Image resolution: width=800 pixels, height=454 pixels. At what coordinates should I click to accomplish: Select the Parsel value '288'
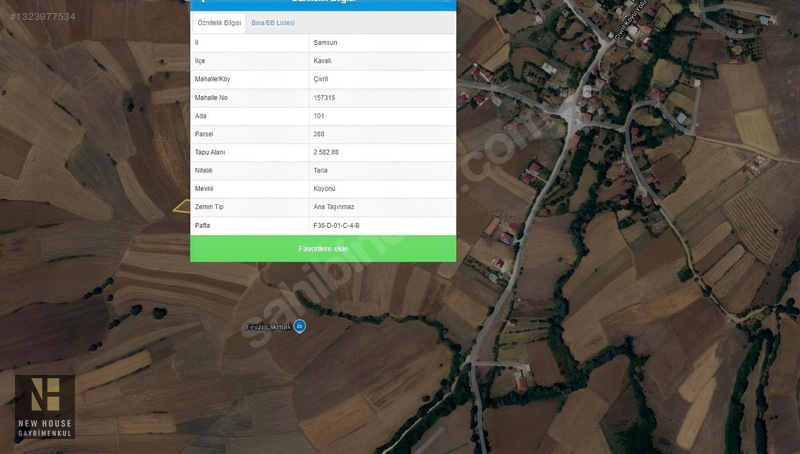pyautogui.click(x=319, y=134)
